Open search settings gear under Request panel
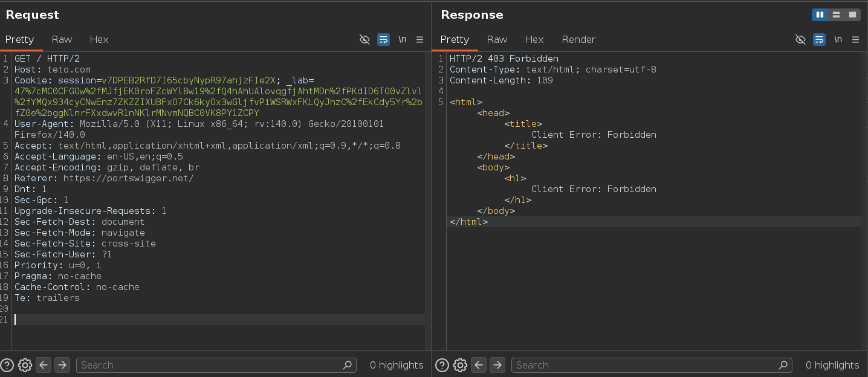Screen dimensions: 868x377 (25, 365)
